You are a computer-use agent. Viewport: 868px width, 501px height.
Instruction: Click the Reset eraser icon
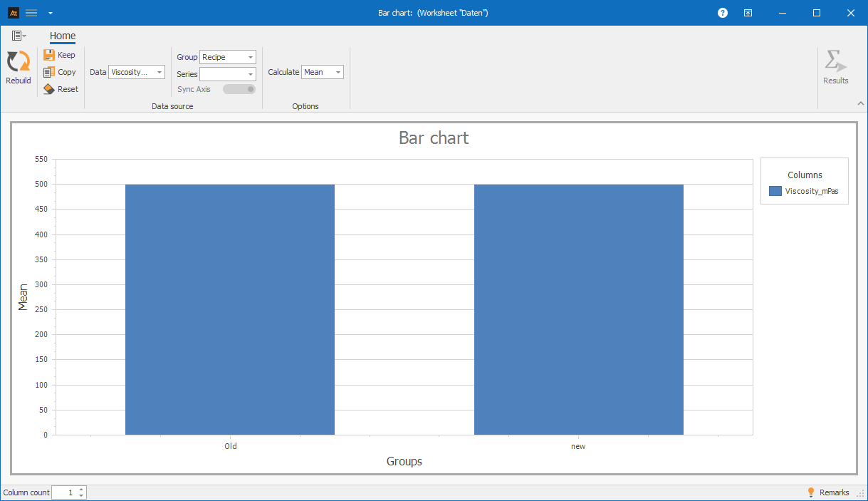49,89
